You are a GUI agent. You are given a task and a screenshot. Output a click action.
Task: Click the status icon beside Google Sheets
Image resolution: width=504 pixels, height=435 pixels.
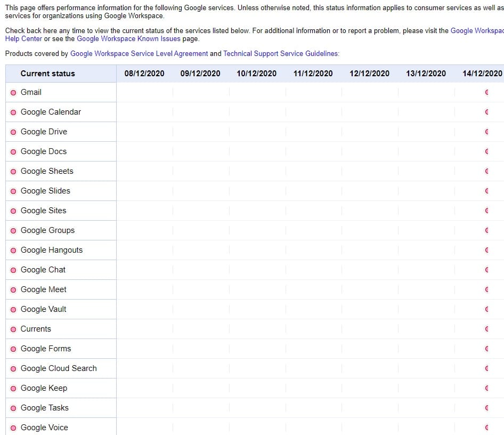(x=13, y=172)
